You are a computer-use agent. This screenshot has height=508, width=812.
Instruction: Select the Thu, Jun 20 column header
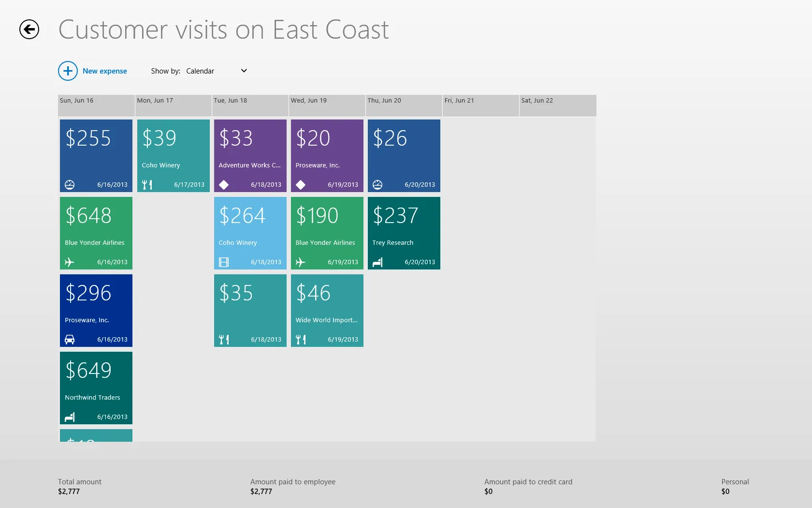coord(404,105)
